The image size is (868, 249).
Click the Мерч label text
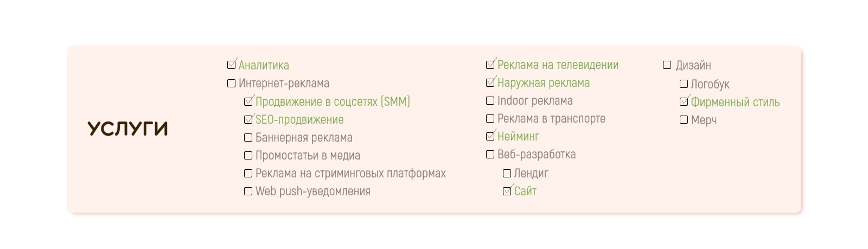coord(704,120)
